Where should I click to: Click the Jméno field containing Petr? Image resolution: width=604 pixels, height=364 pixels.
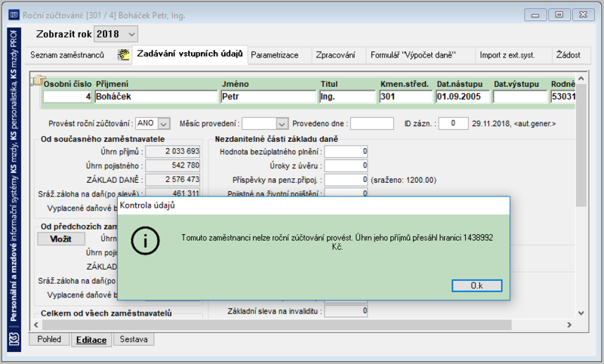[x=269, y=97]
